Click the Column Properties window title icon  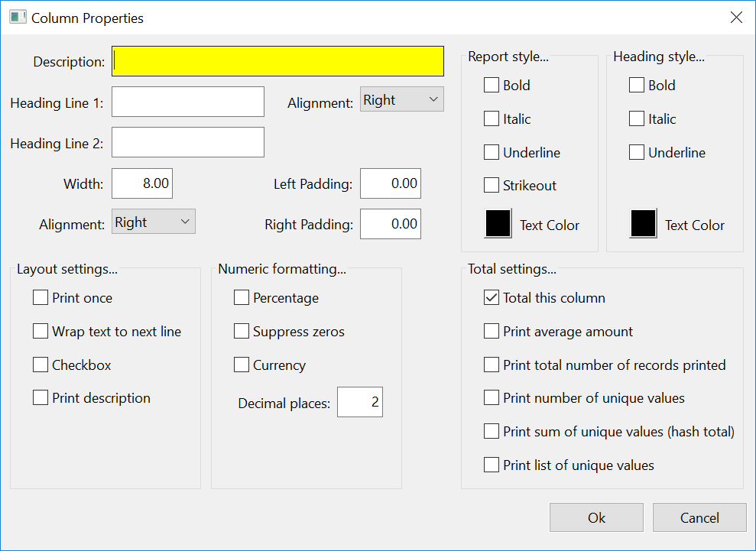(17, 18)
